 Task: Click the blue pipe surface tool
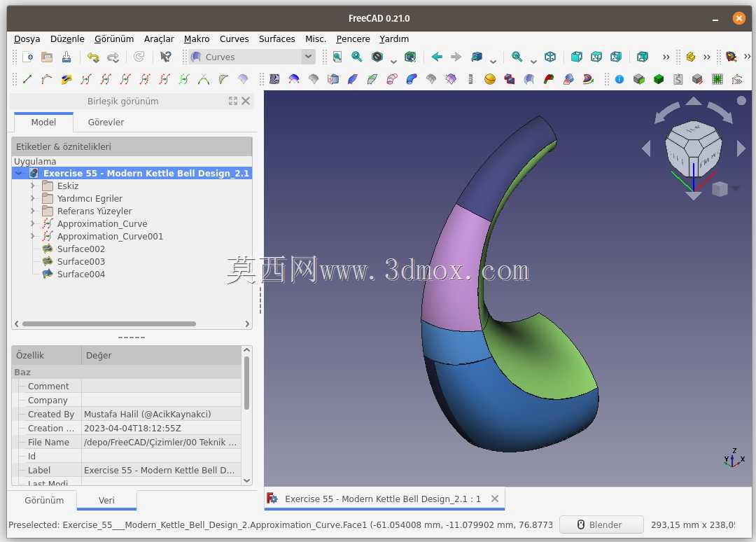tap(412, 79)
